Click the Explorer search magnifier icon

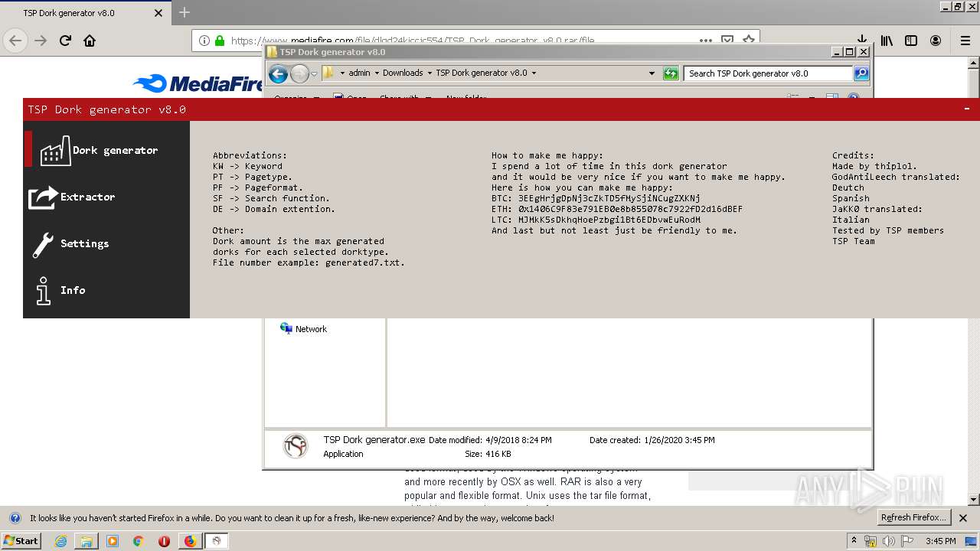(x=861, y=73)
